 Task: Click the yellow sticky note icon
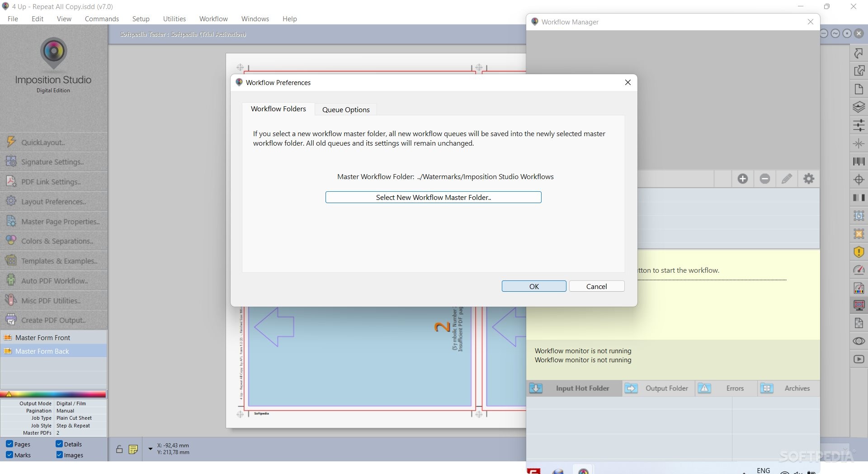(133, 449)
